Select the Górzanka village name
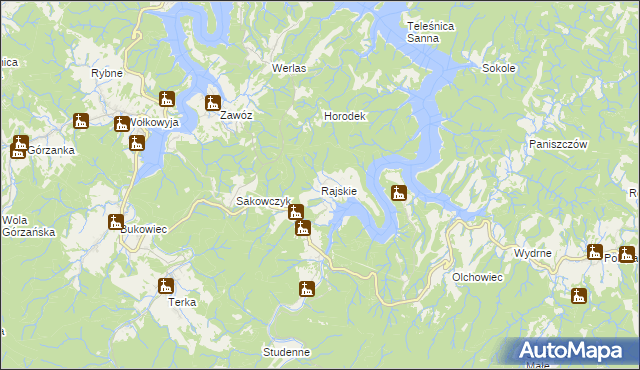This screenshot has height=370, width=640. [x=51, y=151]
